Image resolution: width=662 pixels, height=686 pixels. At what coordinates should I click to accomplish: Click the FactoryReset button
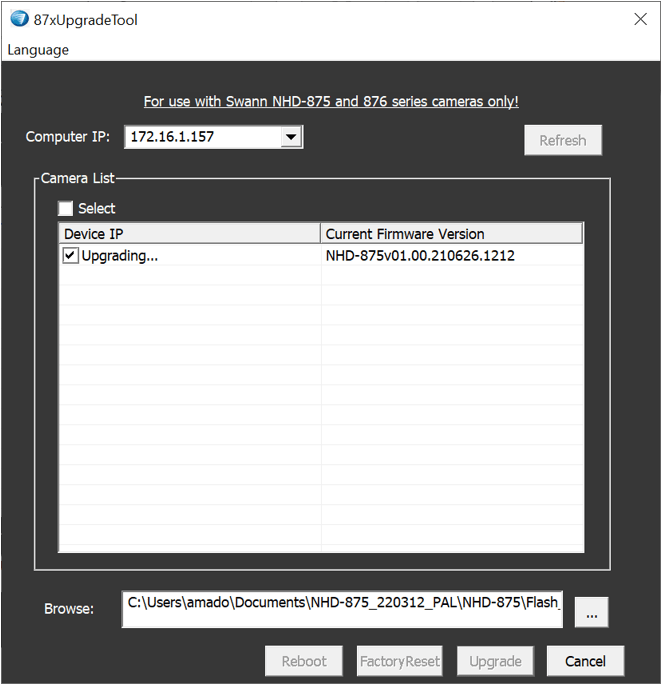400,661
